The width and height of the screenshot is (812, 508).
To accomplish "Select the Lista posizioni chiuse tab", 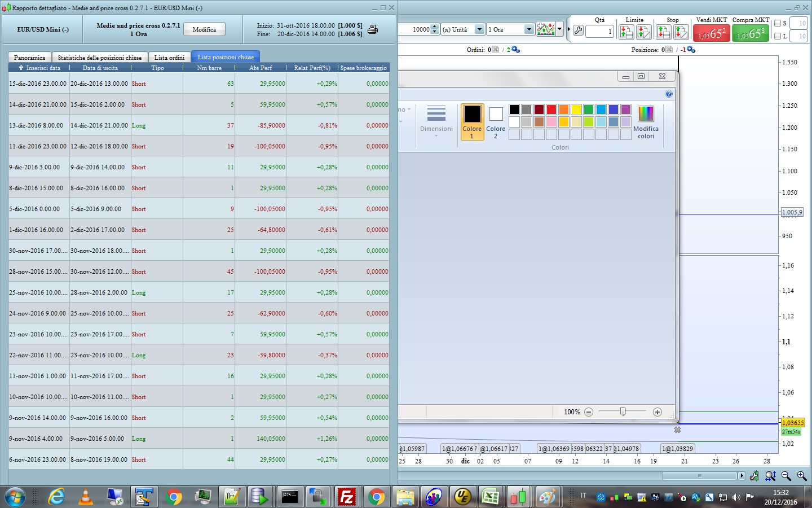I will [x=226, y=57].
